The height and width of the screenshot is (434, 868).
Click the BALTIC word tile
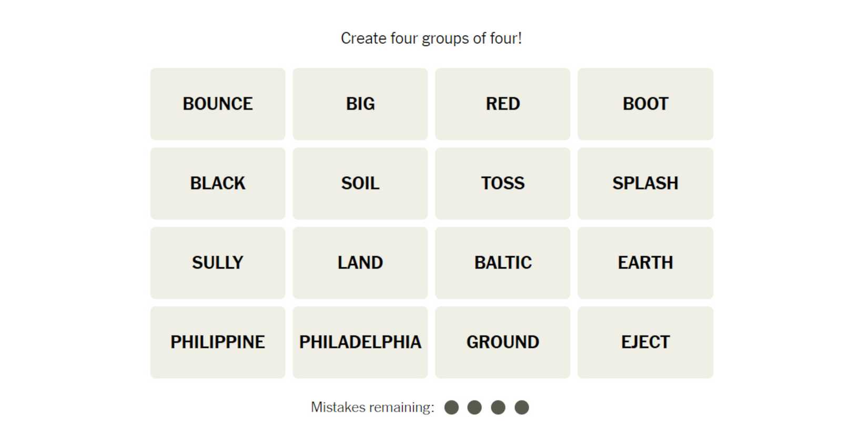502,263
